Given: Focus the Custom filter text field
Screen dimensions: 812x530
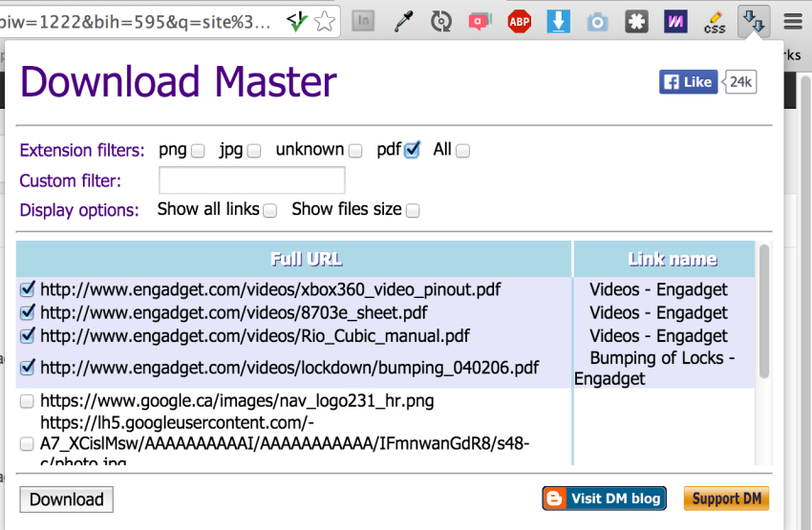Looking at the screenshot, I should pyautogui.click(x=251, y=180).
